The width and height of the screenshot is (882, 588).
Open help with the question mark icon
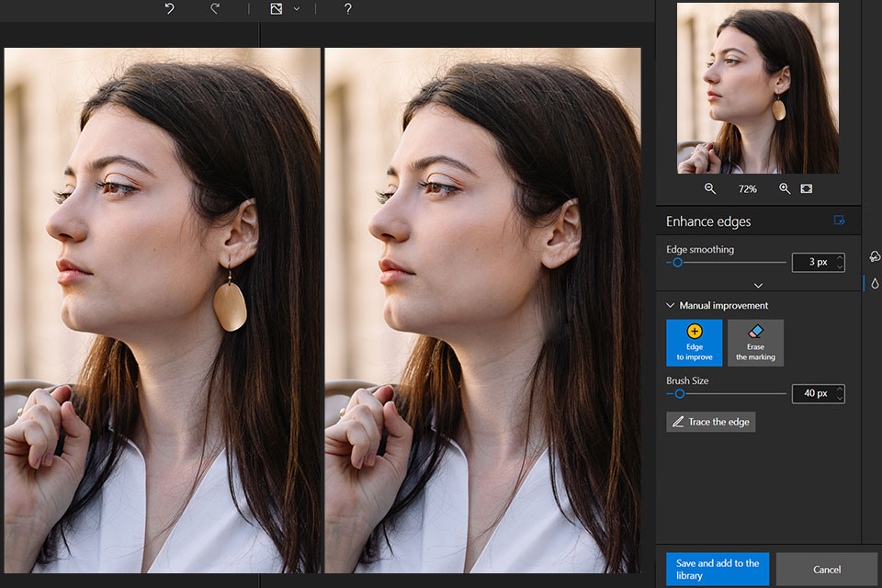[x=347, y=8]
